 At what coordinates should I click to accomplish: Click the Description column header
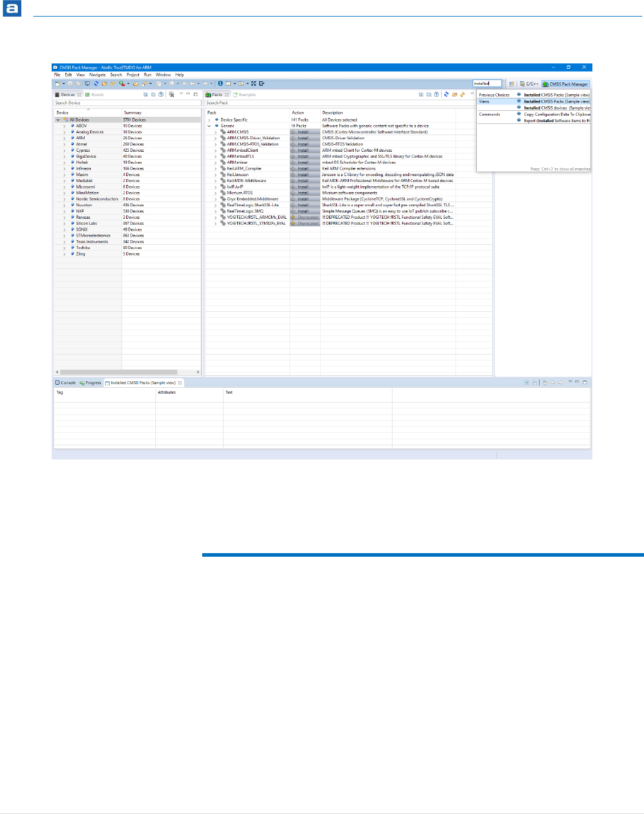coord(388,113)
